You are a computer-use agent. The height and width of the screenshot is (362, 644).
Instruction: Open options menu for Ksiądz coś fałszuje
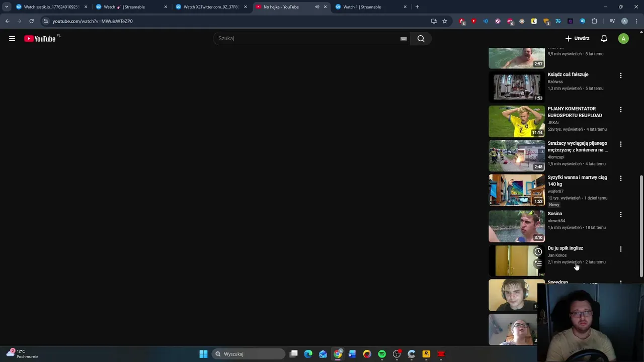coord(620,75)
